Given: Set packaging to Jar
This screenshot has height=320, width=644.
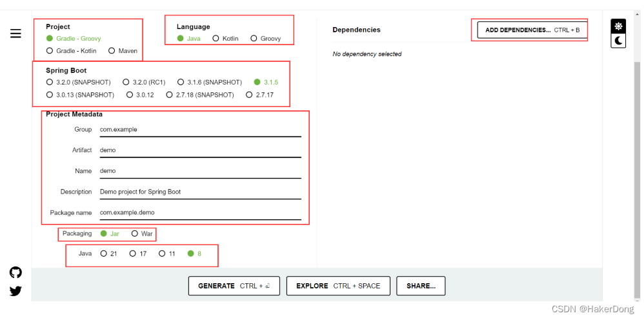Looking at the screenshot, I should pos(110,234).
